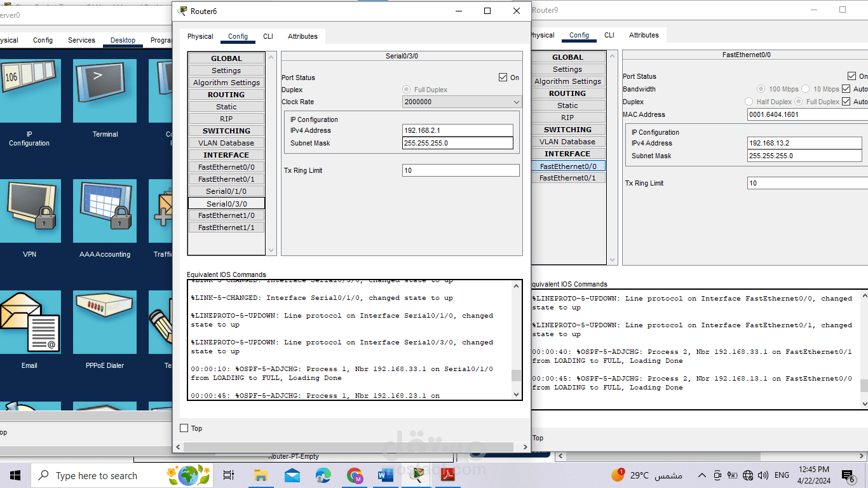Viewport: 868px width, 488px height.
Task: Open Algorithm Settings in Router6
Action: pos(226,83)
